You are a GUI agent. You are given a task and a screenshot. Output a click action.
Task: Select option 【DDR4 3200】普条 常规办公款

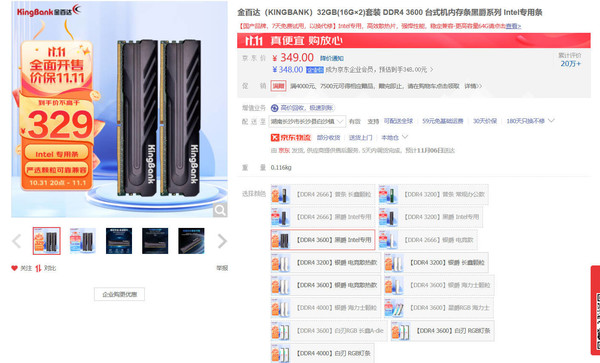pos(433,194)
